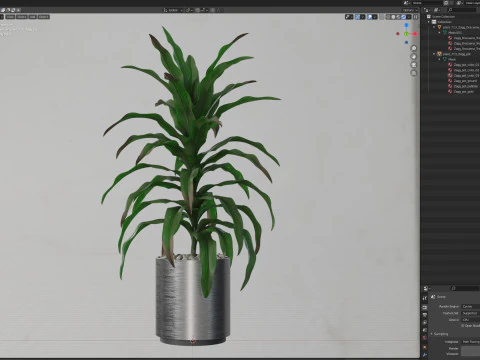Open the Scene properties tab
The height and width of the screenshot is (360, 480).
425,330
